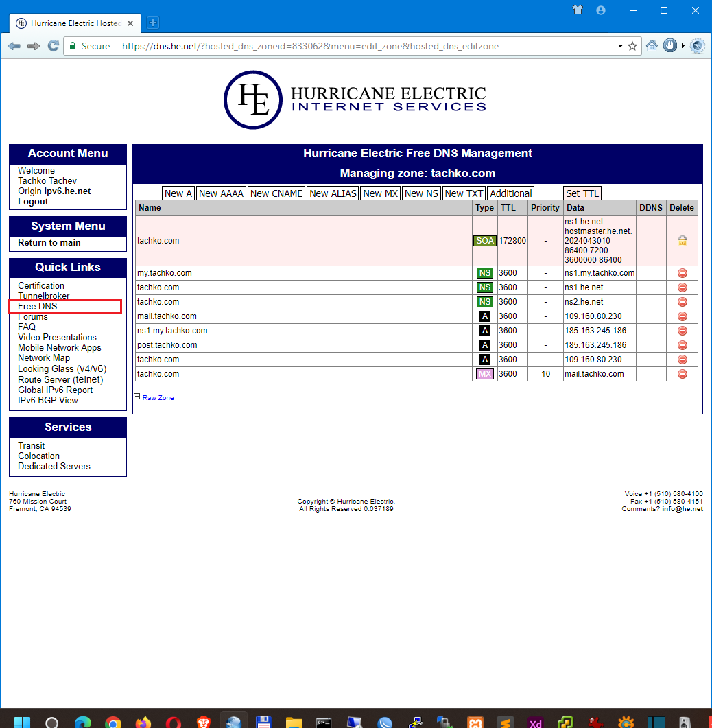Image resolution: width=712 pixels, height=728 pixels.
Task: Click the Set TTL button
Action: coord(582,193)
